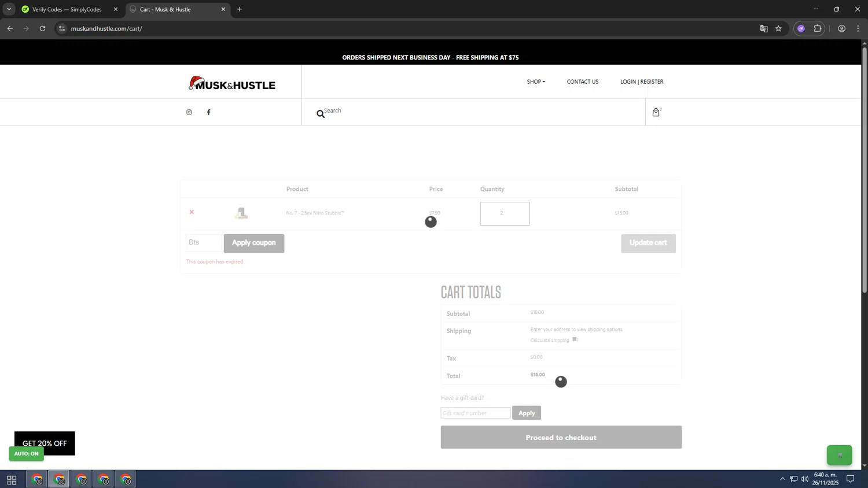This screenshot has height=488, width=868.
Task: Open Facebook social icon
Action: coord(208,112)
